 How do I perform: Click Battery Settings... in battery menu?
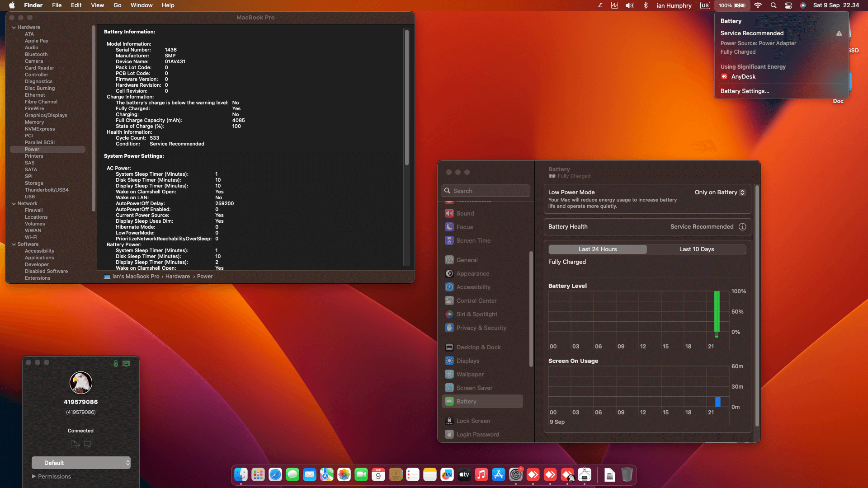pos(745,91)
